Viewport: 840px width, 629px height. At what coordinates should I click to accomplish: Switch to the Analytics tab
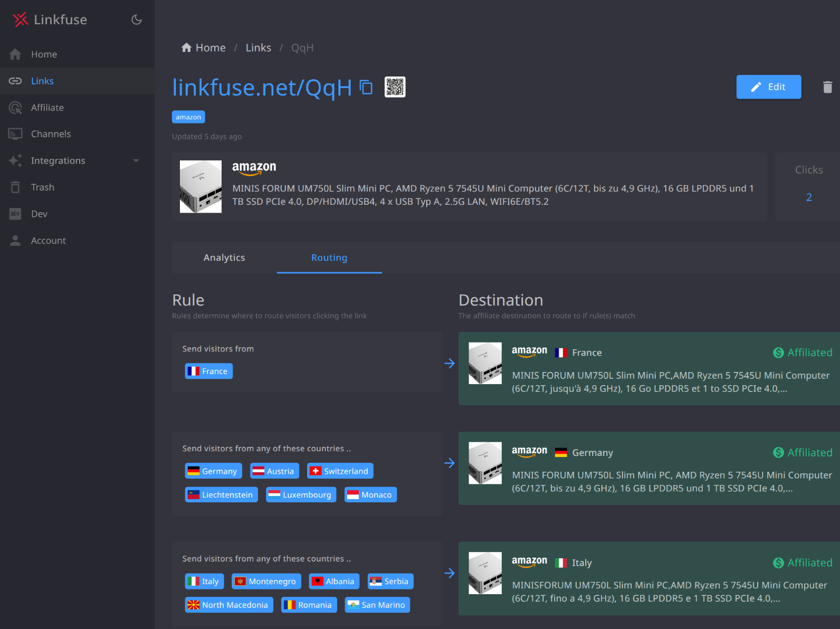tap(224, 258)
